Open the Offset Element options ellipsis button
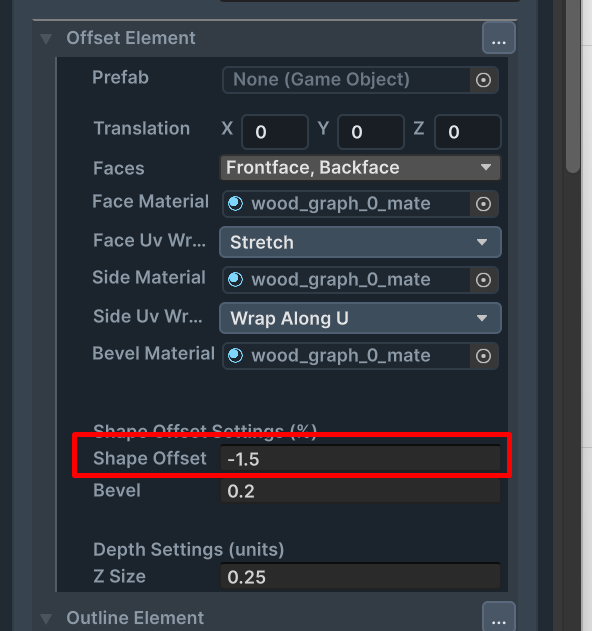Image resolution: width=592 pixels, height=631 pixels. [x=499, y=38]
